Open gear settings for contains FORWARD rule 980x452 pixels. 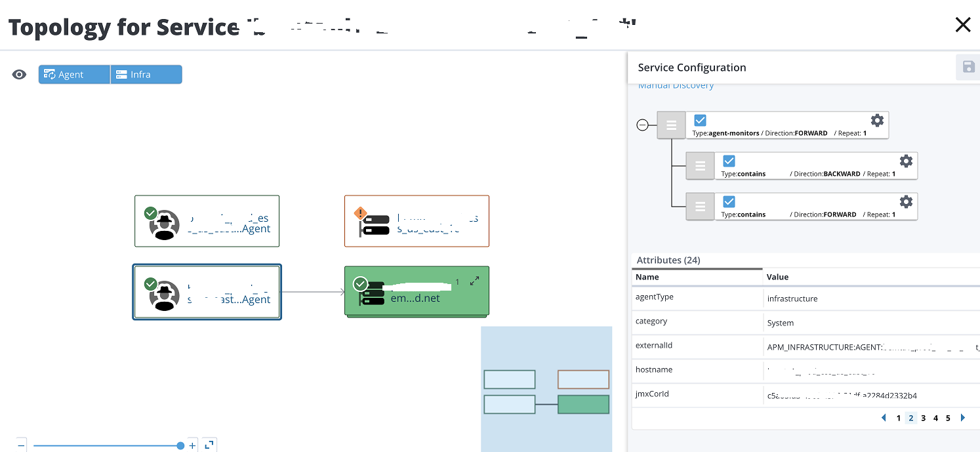[906, 201]
